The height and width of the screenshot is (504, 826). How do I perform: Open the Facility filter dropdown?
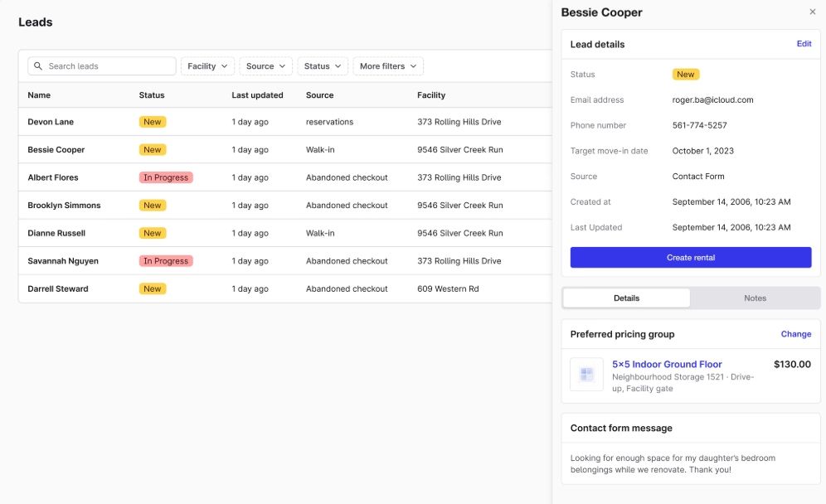point(207,65)
